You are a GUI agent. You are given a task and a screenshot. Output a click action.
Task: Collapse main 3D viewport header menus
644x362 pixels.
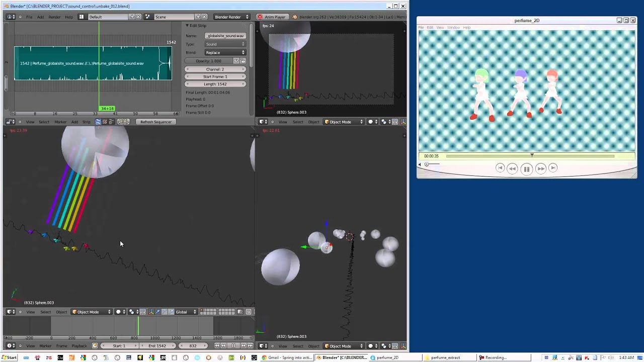[x=20, y=312]
